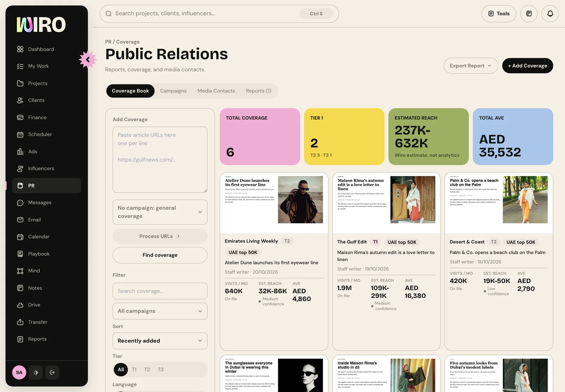This screenshot has height=392, width=565.
Task: Open the Mind section icon
Action: [20, 271]
